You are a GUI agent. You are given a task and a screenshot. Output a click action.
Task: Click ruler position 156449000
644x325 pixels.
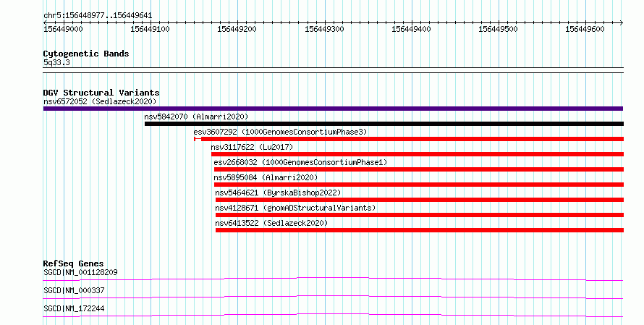[63, 29]
